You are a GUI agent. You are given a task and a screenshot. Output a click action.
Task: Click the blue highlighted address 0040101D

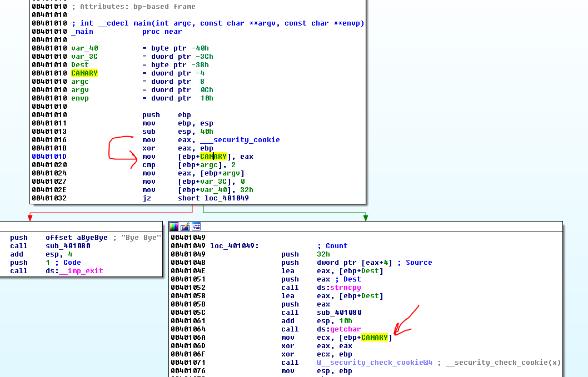tap(49, 157)
